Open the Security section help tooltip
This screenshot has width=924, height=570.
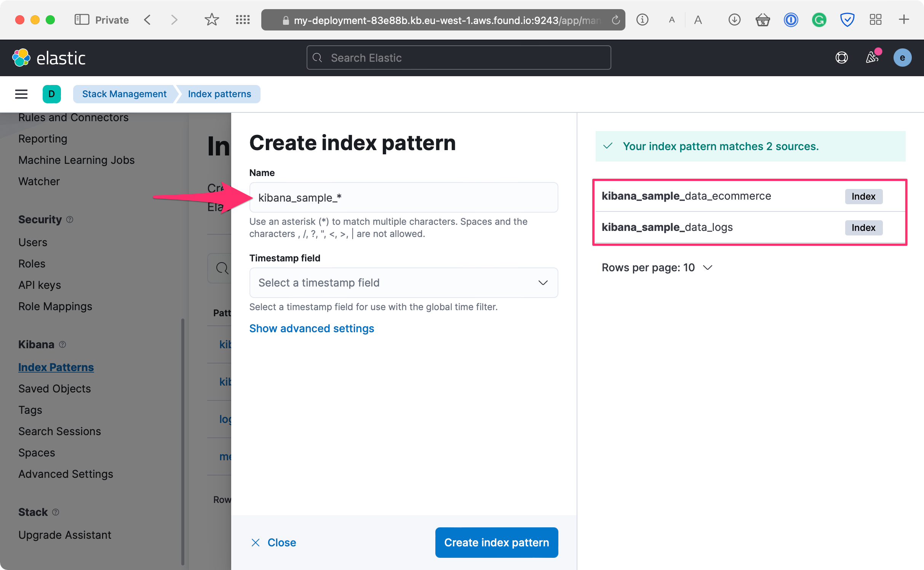point(70,219)
